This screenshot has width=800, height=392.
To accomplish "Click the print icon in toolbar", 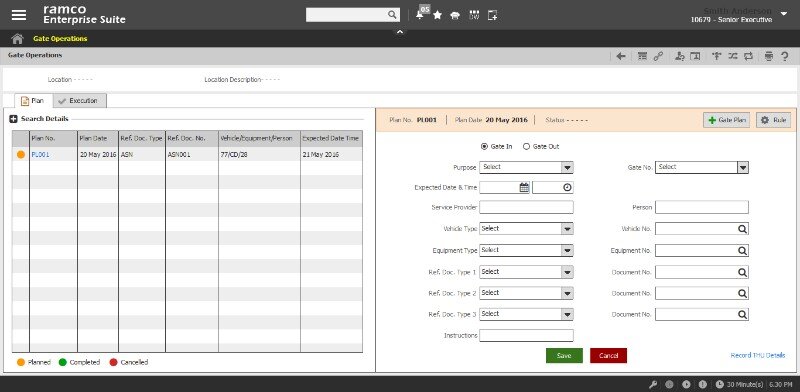I will click(769, 56).
